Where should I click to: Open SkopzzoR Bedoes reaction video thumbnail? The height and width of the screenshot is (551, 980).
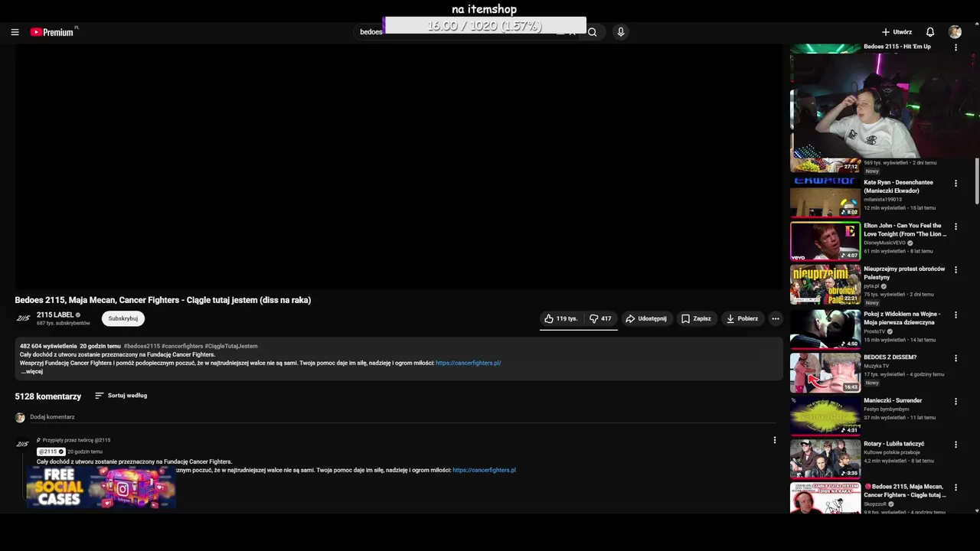coord(825,497)
